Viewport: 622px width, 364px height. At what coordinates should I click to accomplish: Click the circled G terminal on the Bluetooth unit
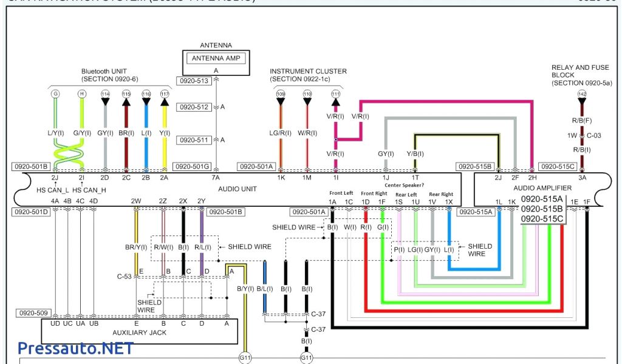click(x=56, y=94)
